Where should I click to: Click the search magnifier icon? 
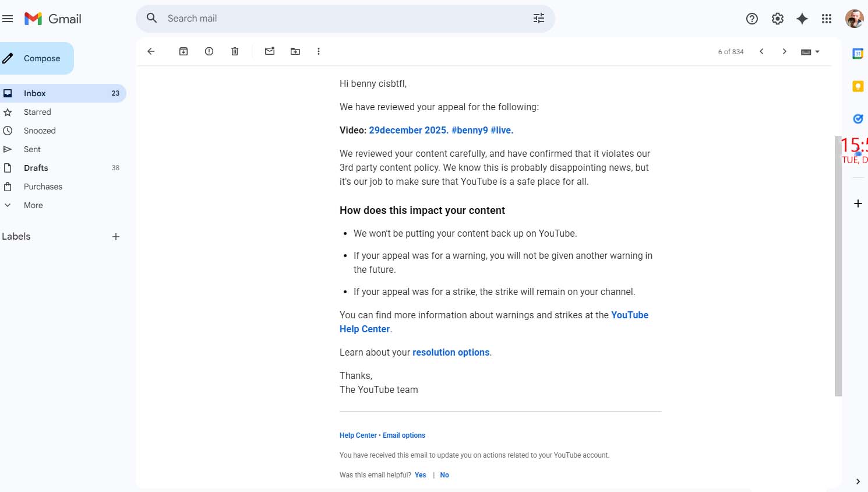[x=151, y=18]
